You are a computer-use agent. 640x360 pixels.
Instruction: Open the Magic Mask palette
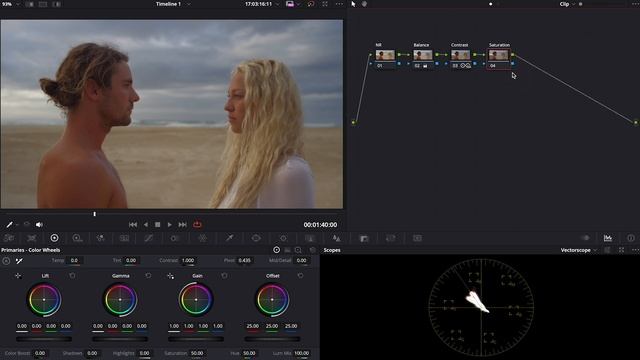click(x=310, y=238)
